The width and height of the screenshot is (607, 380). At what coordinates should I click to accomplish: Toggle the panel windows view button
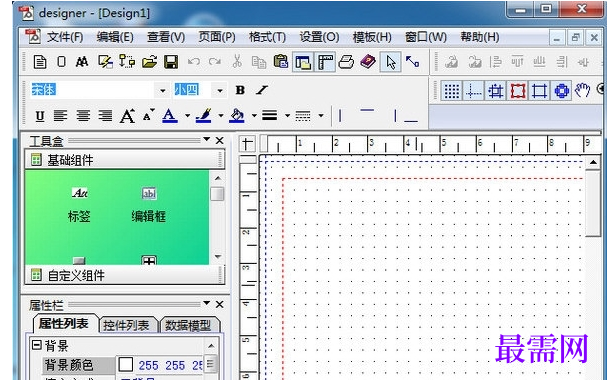pyautogui.click(x=303, y=62)
